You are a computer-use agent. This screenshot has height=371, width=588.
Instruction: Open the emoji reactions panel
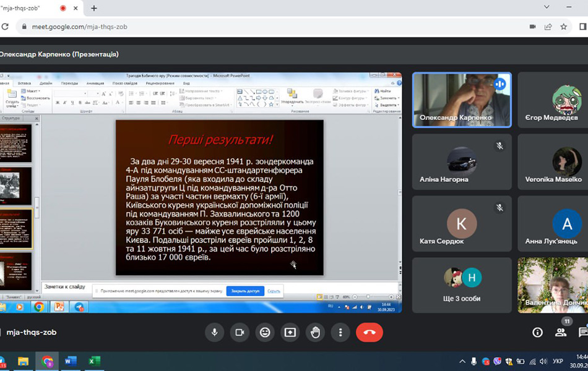[x=265, y=332]
